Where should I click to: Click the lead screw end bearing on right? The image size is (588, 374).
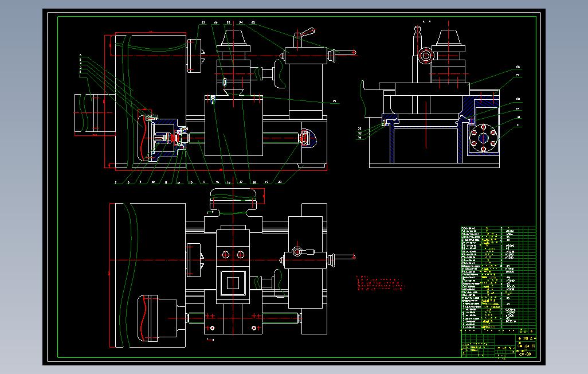coord(307,138)
